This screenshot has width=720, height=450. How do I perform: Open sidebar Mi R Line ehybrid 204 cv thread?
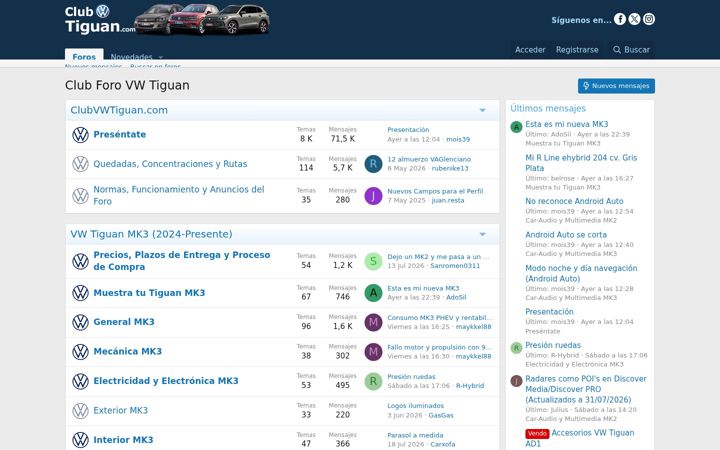coord(581,163)
